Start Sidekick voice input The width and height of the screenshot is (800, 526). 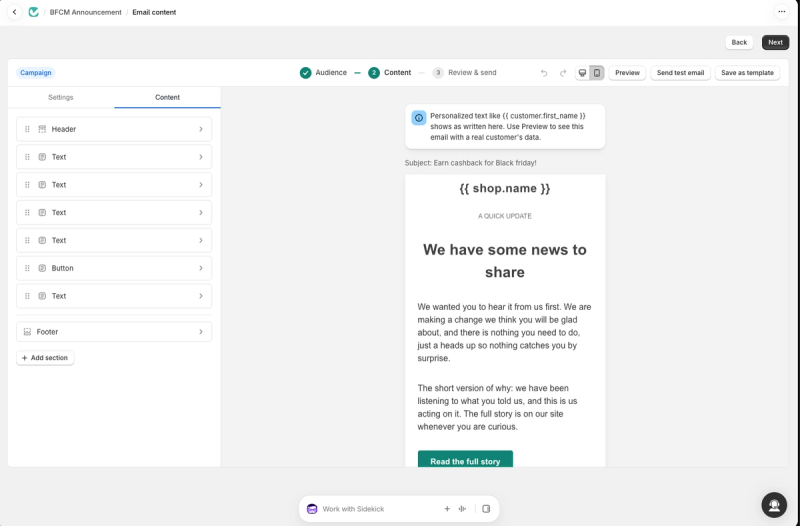pos(462,509)
